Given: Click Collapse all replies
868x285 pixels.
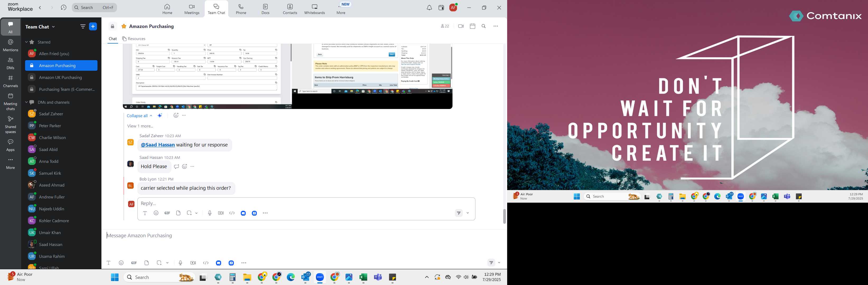Looking at the screenshot, I should click(139, 115).
